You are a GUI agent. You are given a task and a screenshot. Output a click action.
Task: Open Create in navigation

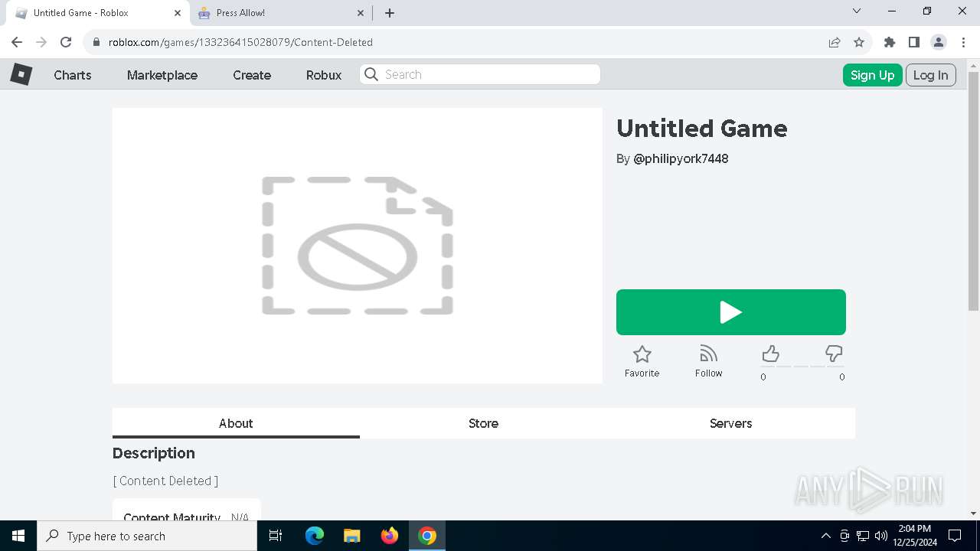tap(252, 75)
